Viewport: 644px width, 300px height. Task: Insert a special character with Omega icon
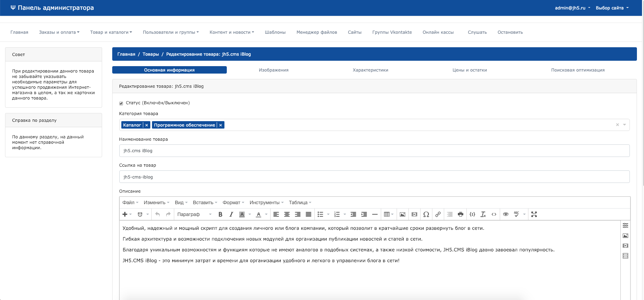pos(426,214)
